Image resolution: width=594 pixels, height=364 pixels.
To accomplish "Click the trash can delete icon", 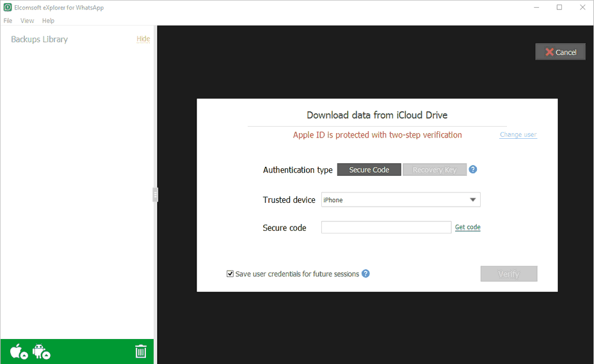I will 141,351.
